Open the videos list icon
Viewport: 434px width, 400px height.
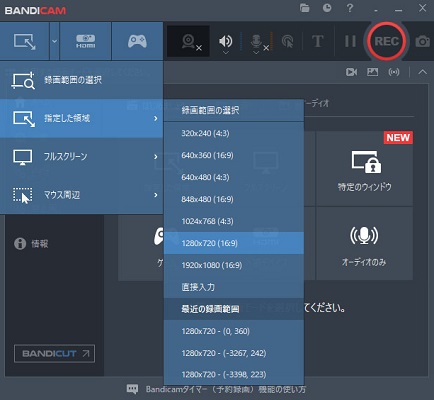click(351, 72)
